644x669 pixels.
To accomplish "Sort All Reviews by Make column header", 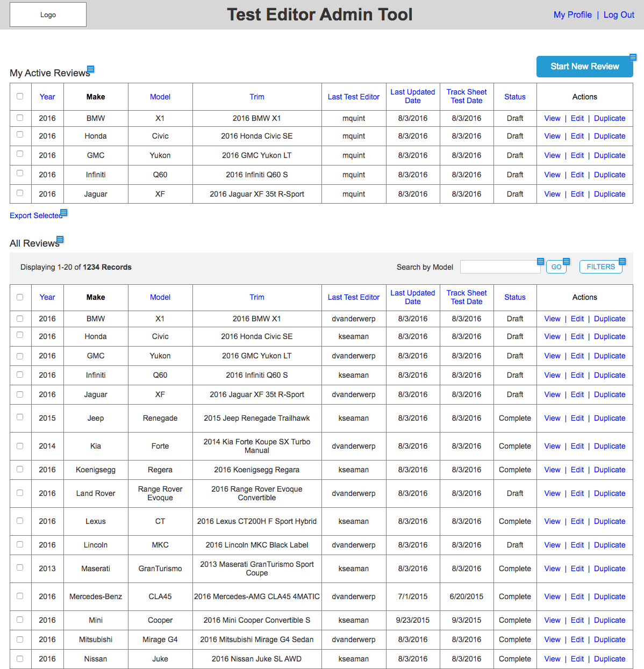I will [x=96, y=297].
